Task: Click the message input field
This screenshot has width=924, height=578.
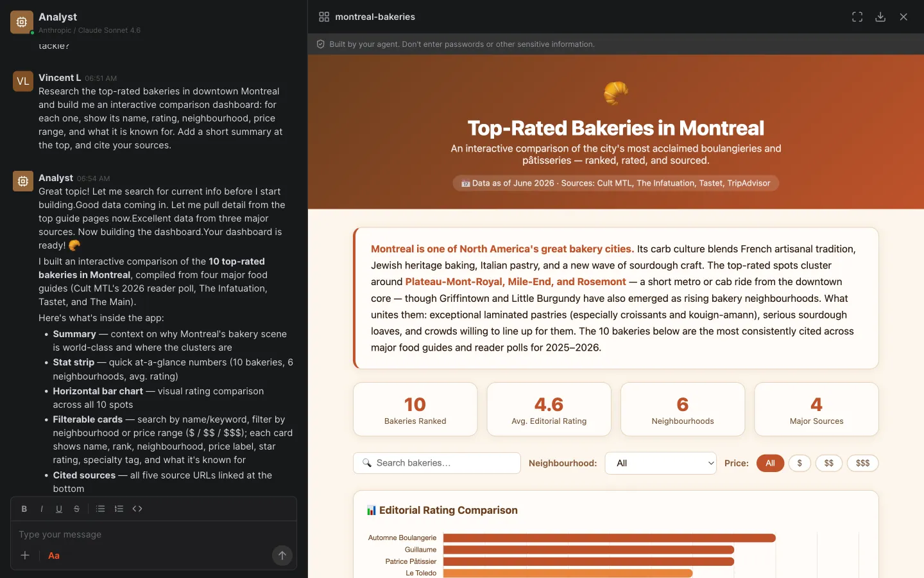Action: (153, 534)
